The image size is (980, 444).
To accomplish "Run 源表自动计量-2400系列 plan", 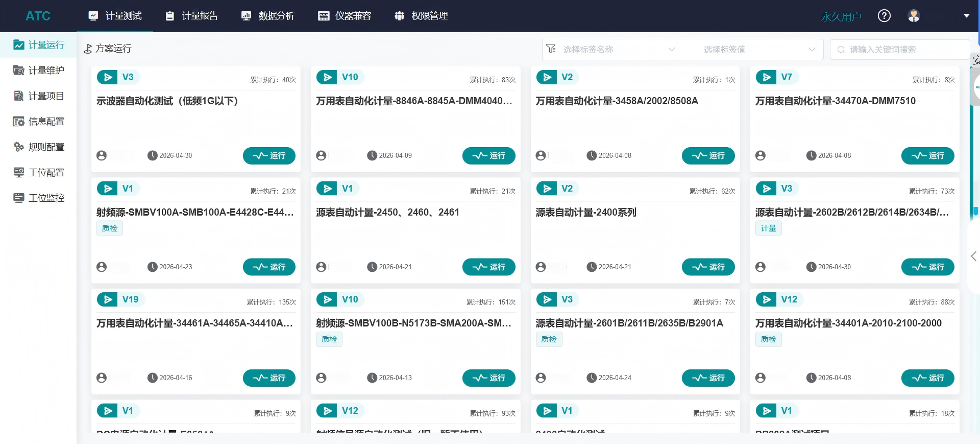I will [x=708, y=267].
